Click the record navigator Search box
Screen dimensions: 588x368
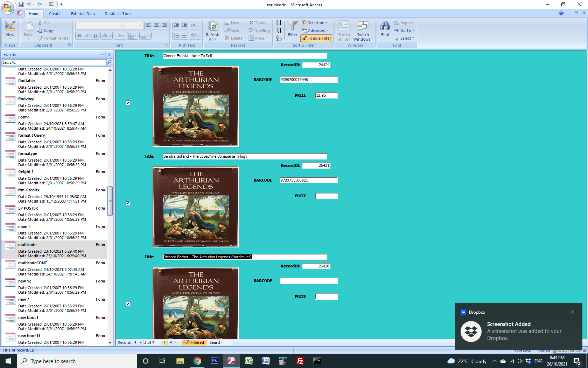tap(221, 342)
